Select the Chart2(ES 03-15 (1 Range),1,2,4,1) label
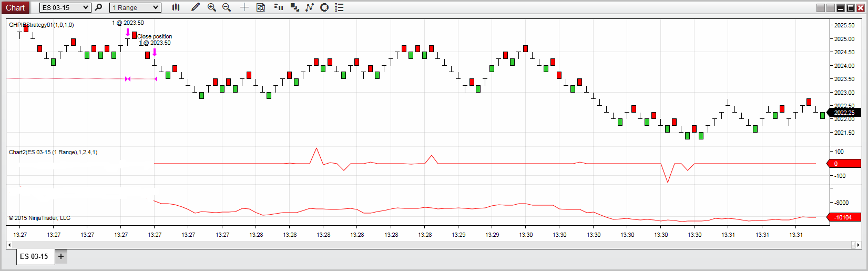Viewport: 868px width, 271px height. [53, 152]
